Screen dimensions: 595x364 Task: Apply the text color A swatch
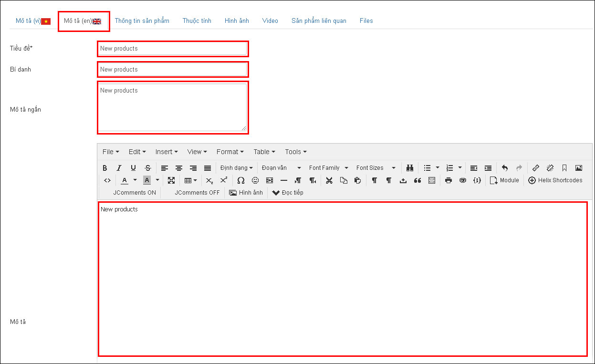click(125, 180)
